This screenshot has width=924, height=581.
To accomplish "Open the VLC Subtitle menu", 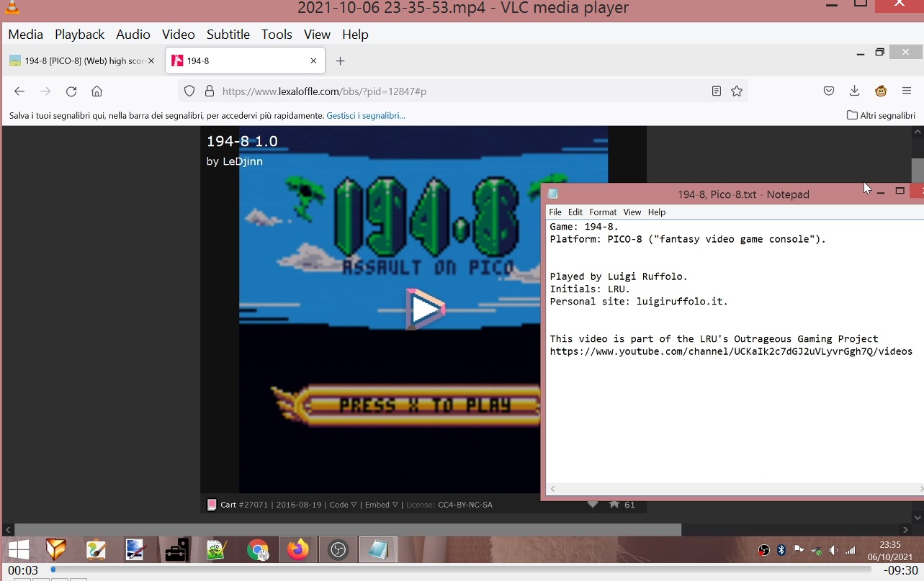I will (228, 34).
